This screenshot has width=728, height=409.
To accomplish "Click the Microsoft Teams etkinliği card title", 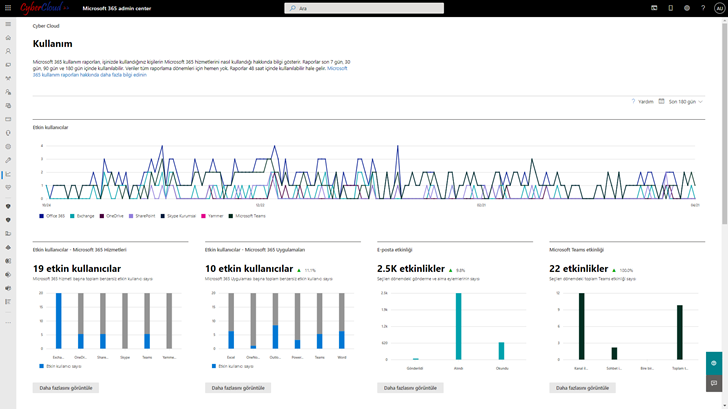I will click(x=577, y=250).
